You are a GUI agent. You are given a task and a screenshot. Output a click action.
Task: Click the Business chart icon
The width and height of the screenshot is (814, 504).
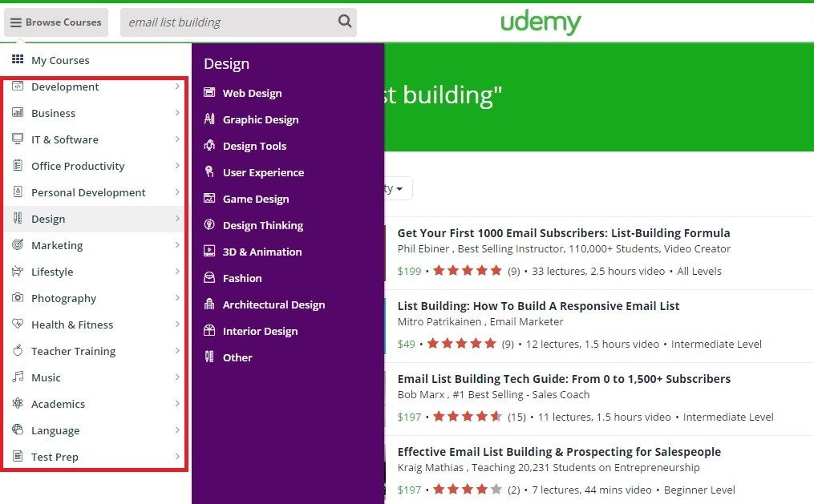pos(18,112)
